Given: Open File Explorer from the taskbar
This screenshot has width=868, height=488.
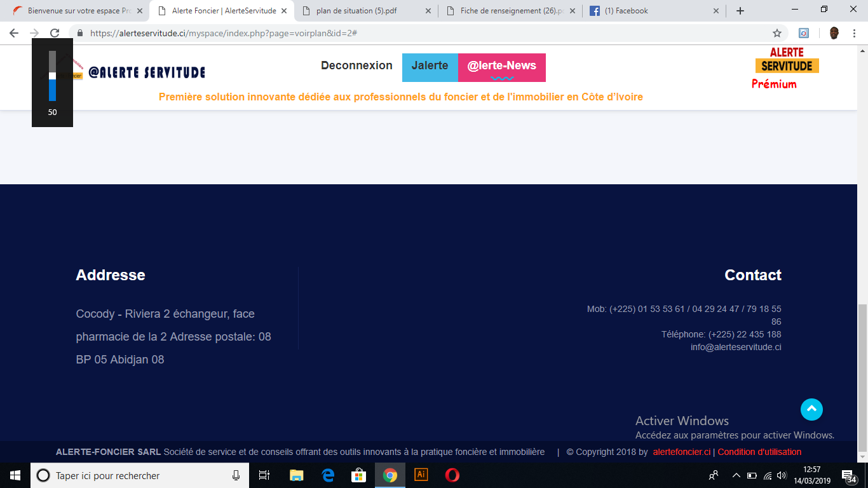Looking at the screenshot, I should tap(297, 475).
